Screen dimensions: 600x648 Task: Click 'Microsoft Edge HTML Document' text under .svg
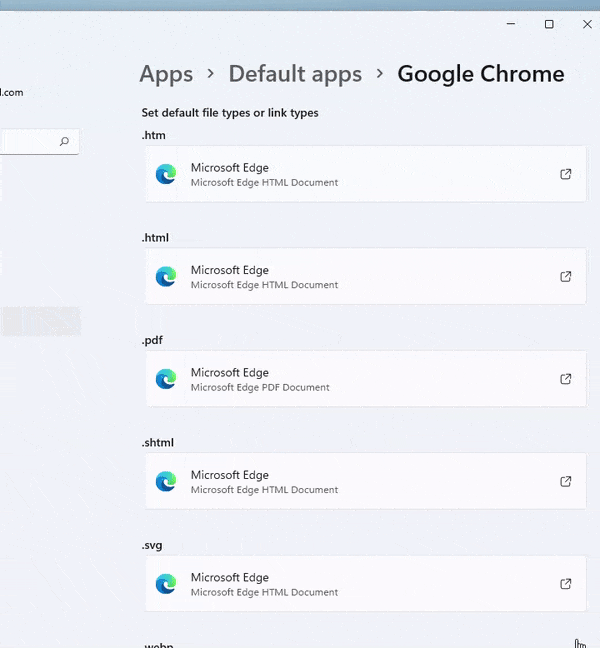click(264, 593)
